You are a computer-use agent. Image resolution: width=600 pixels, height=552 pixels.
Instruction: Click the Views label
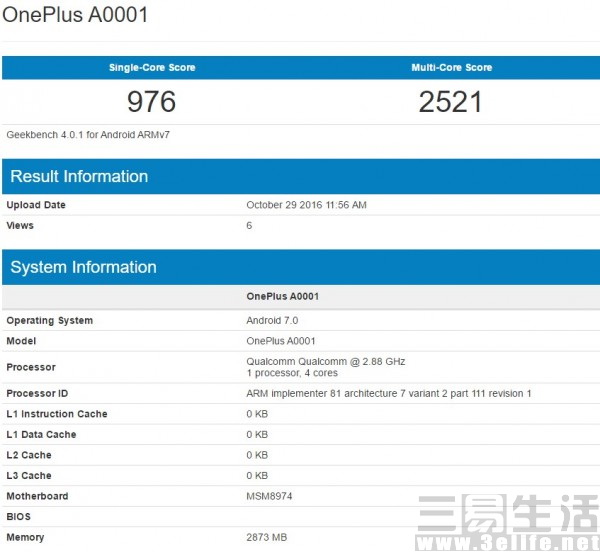(20, 226)
